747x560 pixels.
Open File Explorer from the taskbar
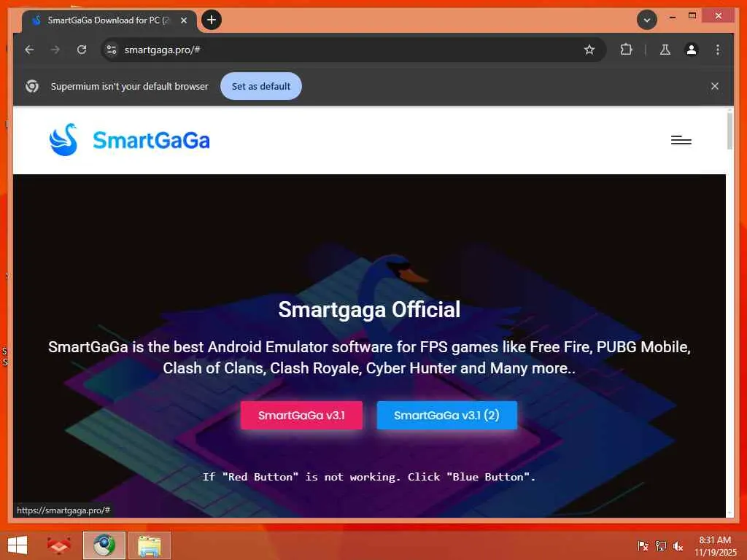(x=149, y=545)
